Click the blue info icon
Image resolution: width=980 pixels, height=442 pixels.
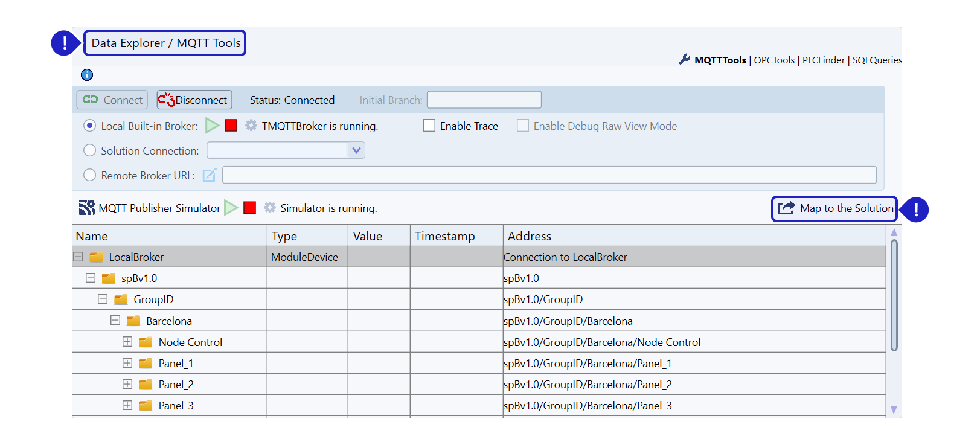pos(87,75)
